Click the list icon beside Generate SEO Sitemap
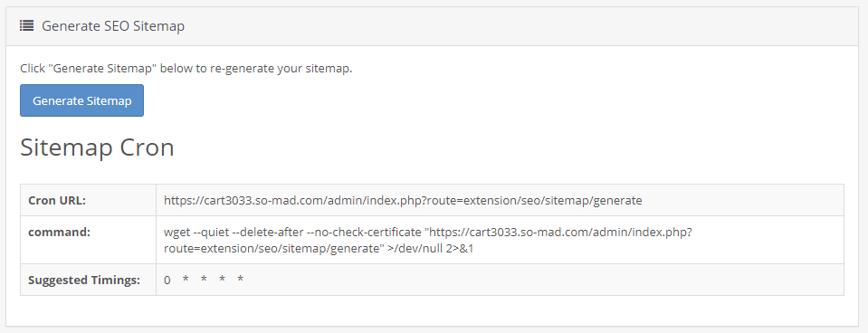868x333 pixels. pyautogui.click(x=26, y=25)
